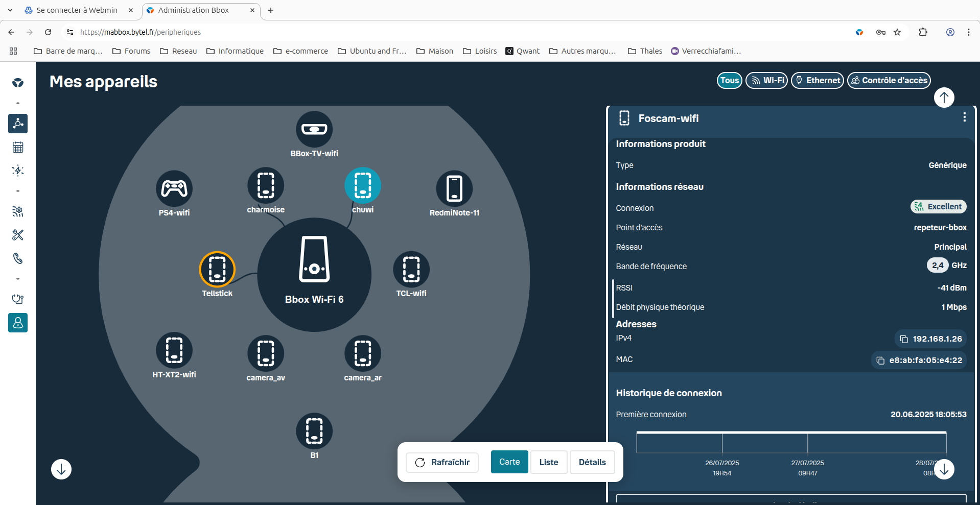Open the telephone sidebar icon
This screenshot has width=980, height=505.
[x=18, y=258]
